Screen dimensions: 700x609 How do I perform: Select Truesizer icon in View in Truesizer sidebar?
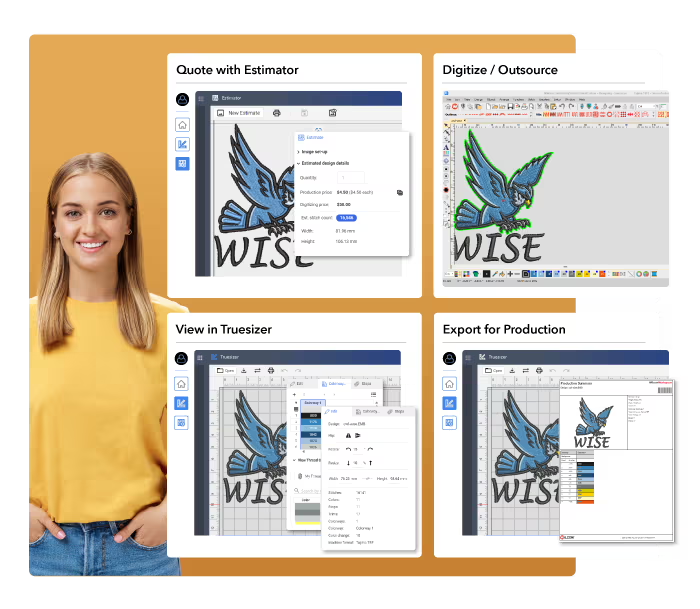click(181, 403)
